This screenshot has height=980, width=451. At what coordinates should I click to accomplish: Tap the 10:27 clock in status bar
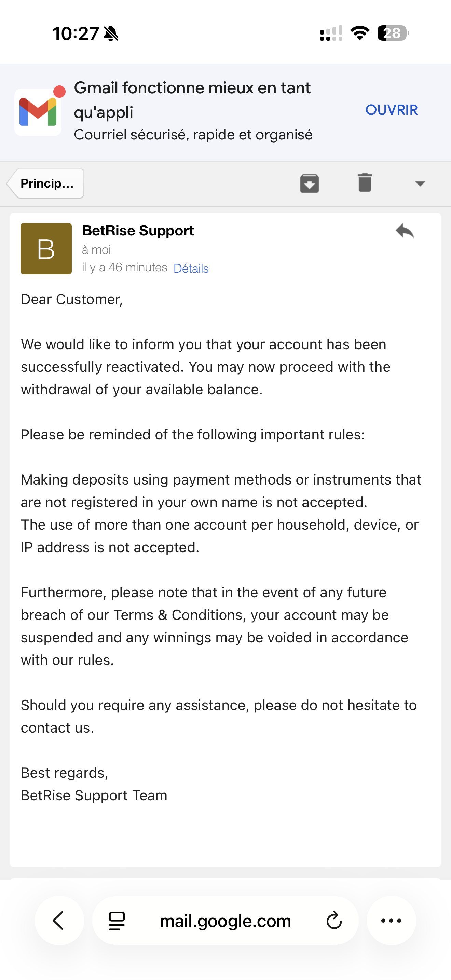(x=76, y=33)
